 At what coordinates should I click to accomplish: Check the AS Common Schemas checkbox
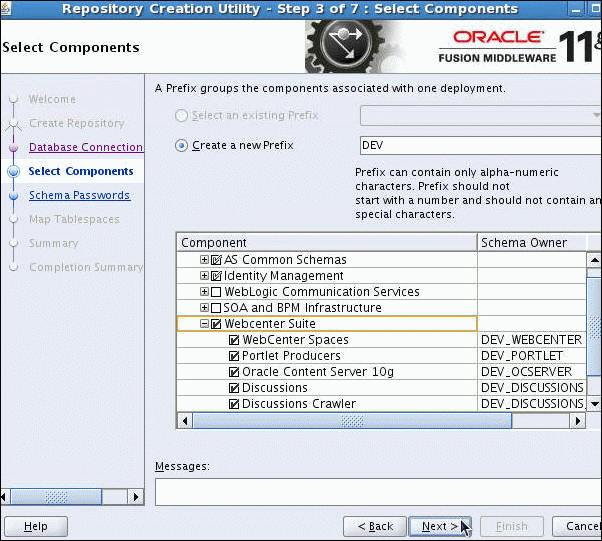pos(217,260)
